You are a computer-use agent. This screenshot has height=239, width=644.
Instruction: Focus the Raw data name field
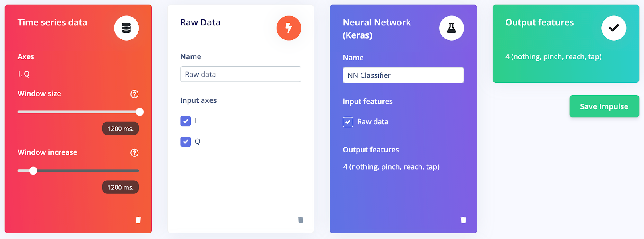pyautogui.click(x=241, y=74)
